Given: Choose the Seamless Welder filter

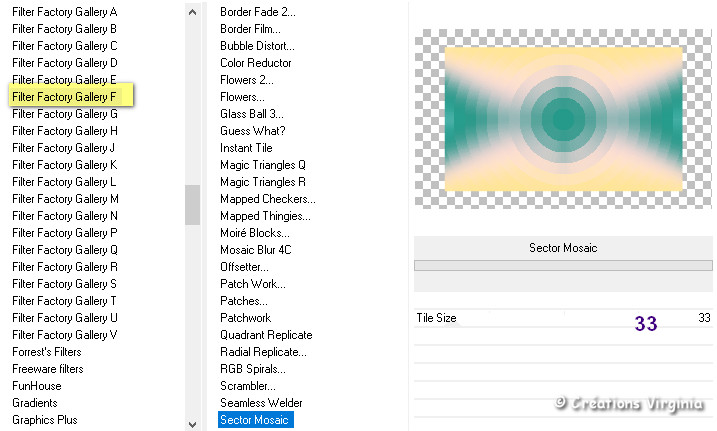Looking at the screenshot, I should (x=260, y=403).
